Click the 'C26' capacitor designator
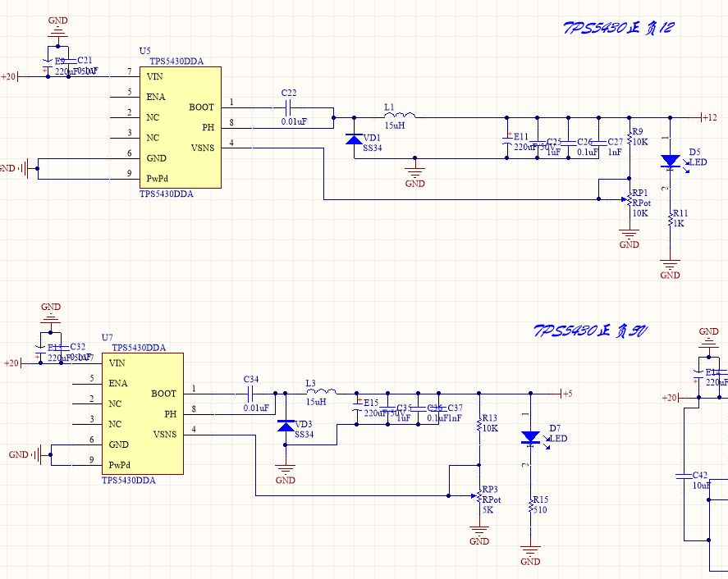 tap(584, 142)
